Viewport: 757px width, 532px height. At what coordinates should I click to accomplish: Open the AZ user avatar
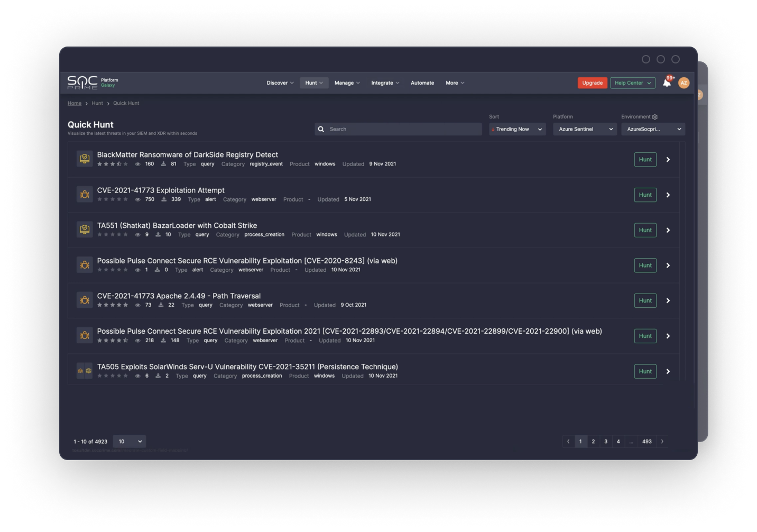click(684, 83)
